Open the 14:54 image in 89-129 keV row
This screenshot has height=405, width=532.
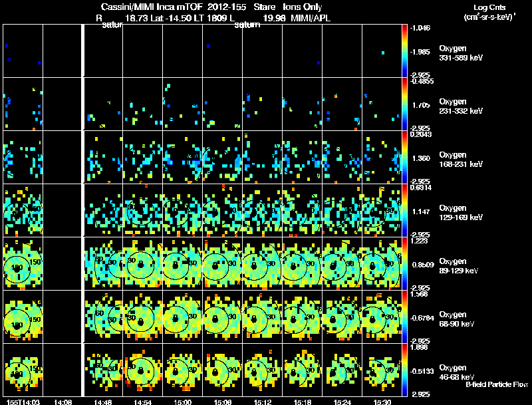click(142, 263)
